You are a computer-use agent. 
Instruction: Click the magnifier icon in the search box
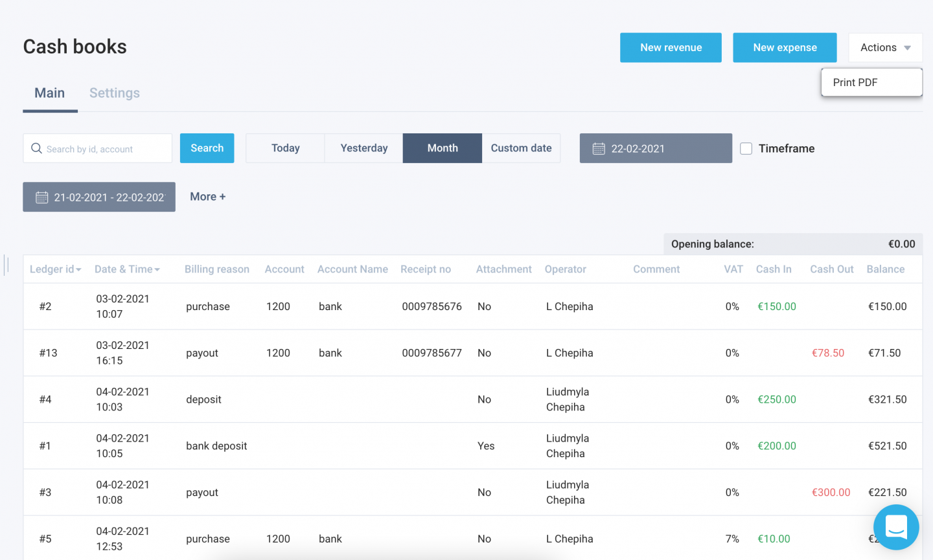point(36,148)
